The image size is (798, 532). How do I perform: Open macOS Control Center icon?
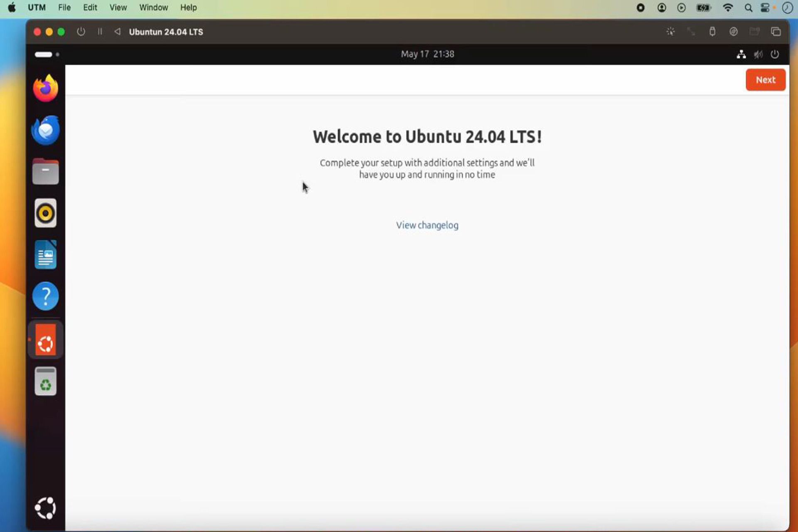[765, 8]
